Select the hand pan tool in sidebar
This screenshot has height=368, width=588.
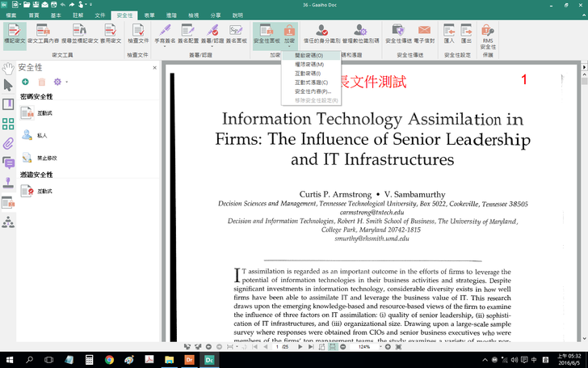pyautogui.click(x=8, y=68)
